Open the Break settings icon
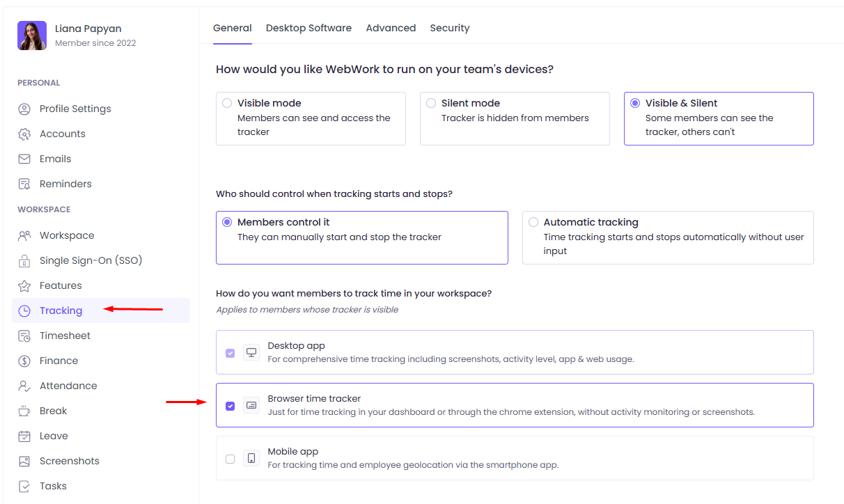844x504 pixels. (24, 410)
